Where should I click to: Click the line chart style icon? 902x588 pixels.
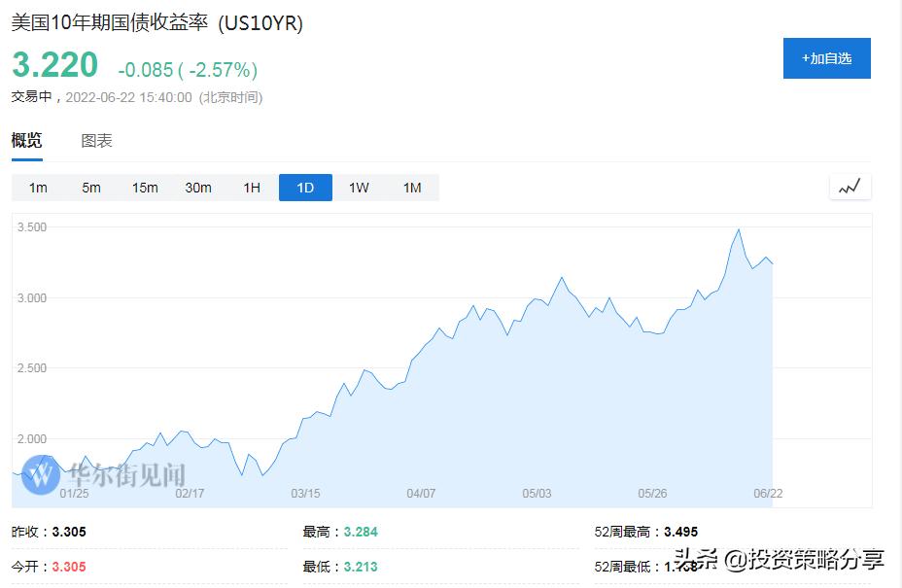click(x=849, y=187)
